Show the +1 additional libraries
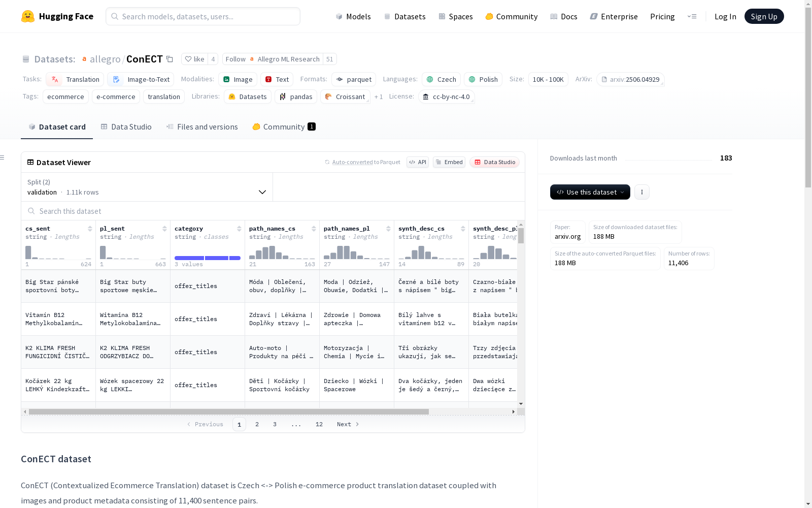The image size is (812, 508). pyautogui.click(x=379, y=97)
